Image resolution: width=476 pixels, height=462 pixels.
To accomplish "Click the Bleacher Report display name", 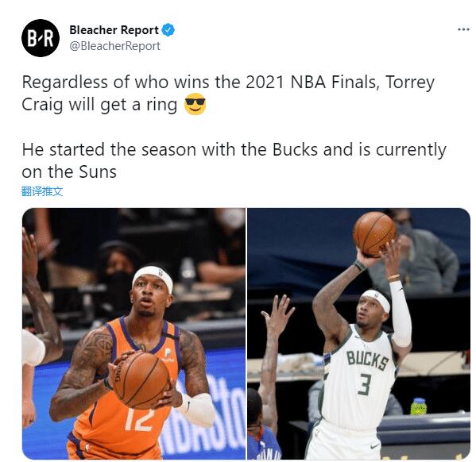I will pos(114,30).
